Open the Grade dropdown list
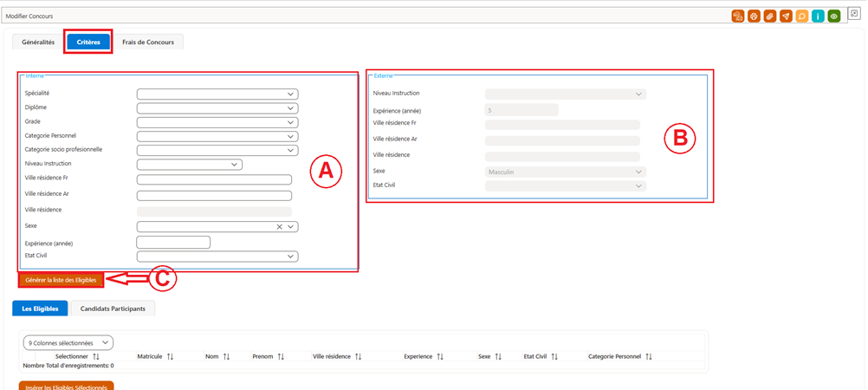This screenshot has height=390, width=868. coord(217,122)
